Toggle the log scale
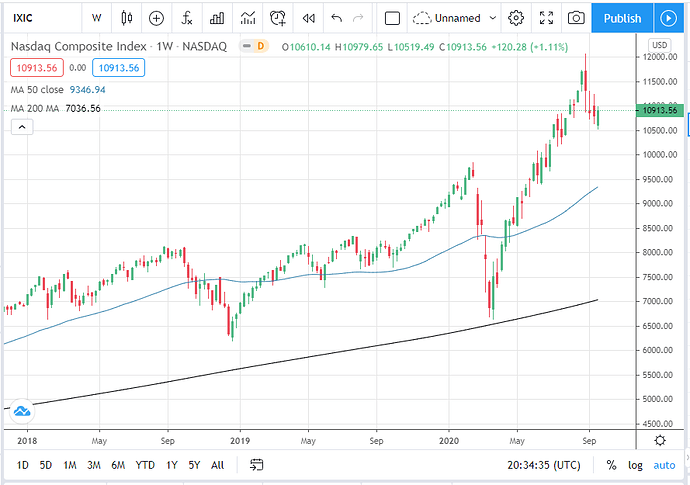The height and width of the screenshot is (485, 690). coord(635,465)
